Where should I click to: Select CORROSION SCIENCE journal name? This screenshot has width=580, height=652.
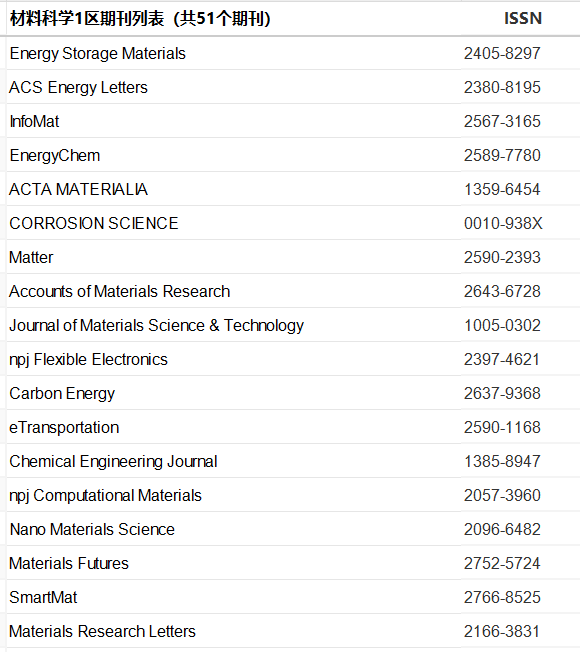pyautogui.click(x=94, y=224)
